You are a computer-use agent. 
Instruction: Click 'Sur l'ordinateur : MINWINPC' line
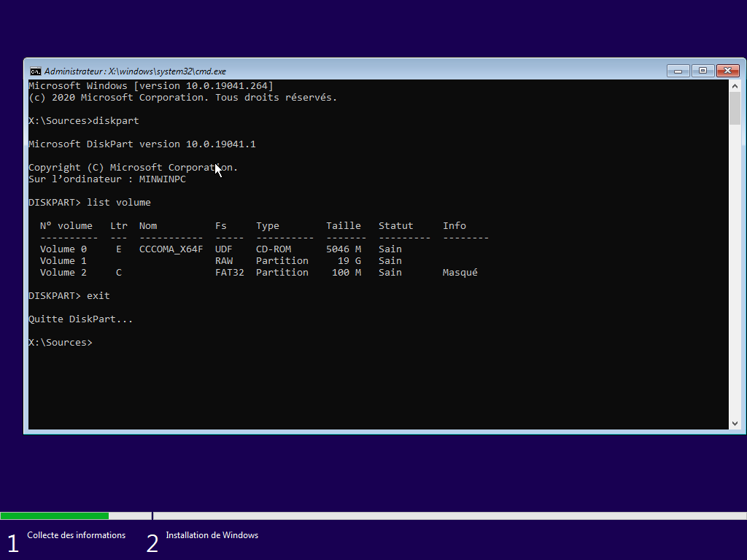click(107, 179)
